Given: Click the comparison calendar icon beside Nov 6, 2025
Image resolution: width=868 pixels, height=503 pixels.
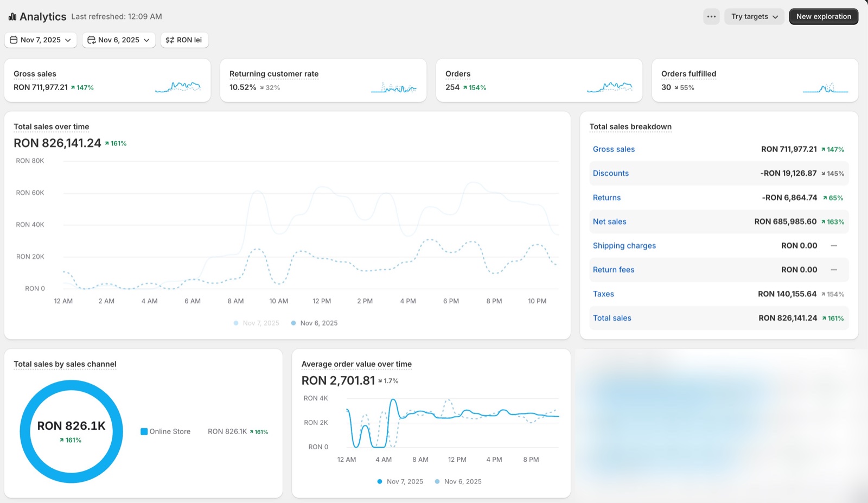Looking at the screenshot, I should (92, 40).
